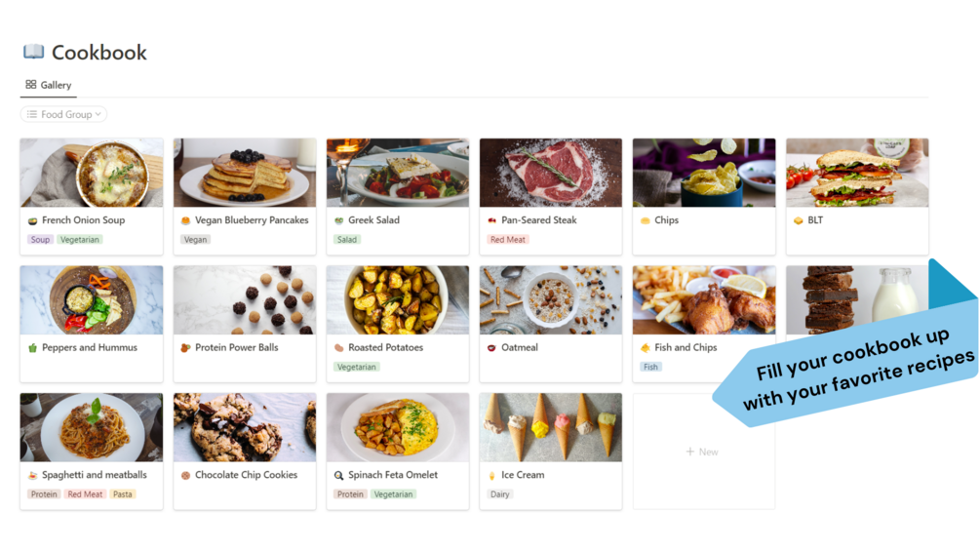Click the meat icon beside Pan-Seared Steak
980x551 pixels.
click(x=491, y=220)
